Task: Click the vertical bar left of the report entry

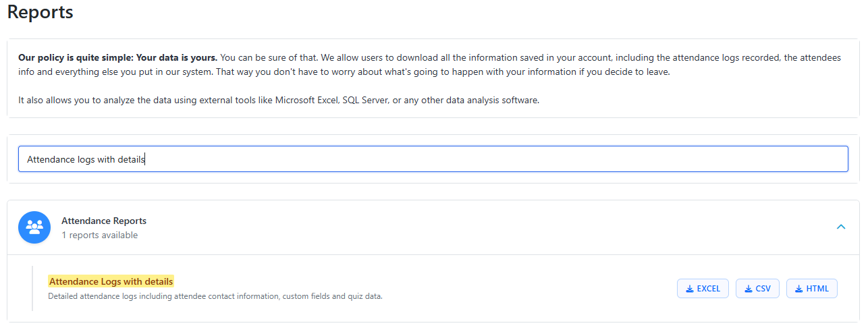Action: coord(32,288)
